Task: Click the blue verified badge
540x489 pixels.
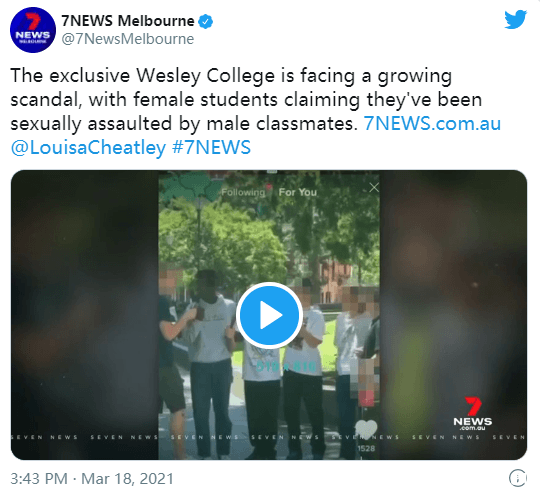Action: (206, 21)
